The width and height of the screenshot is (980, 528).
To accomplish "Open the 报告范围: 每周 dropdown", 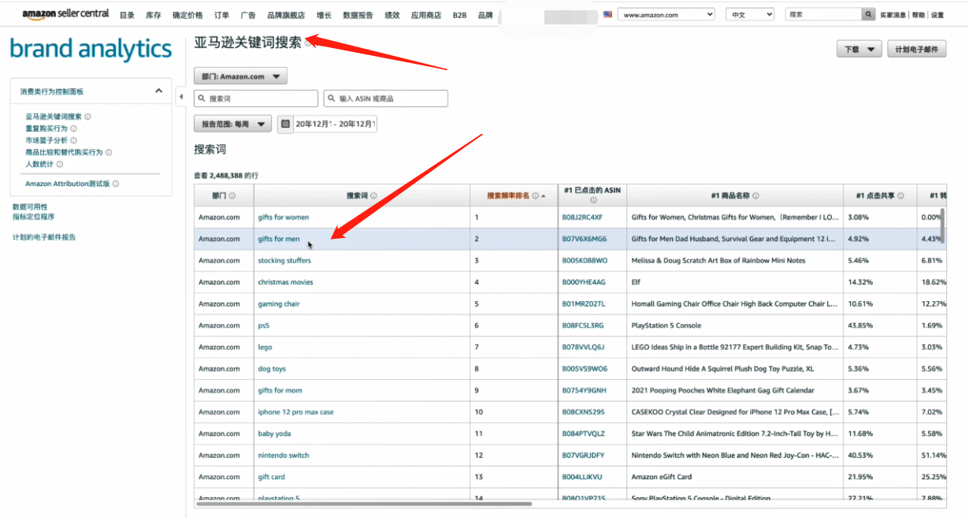I will (232, 124).
